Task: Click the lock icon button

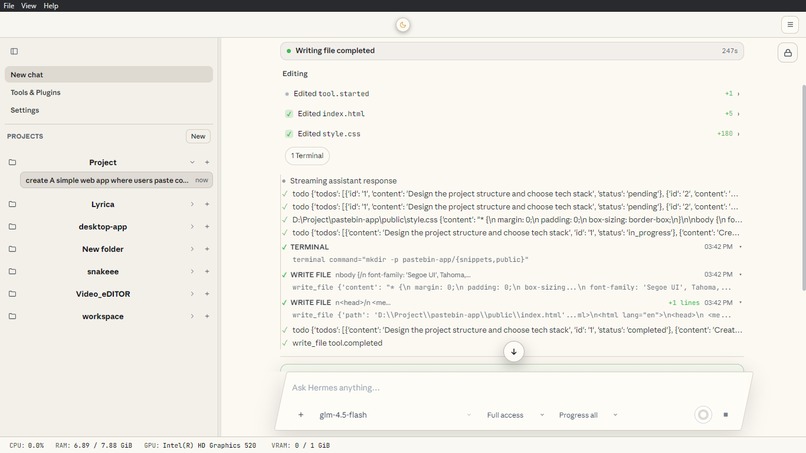Action: 787,53
